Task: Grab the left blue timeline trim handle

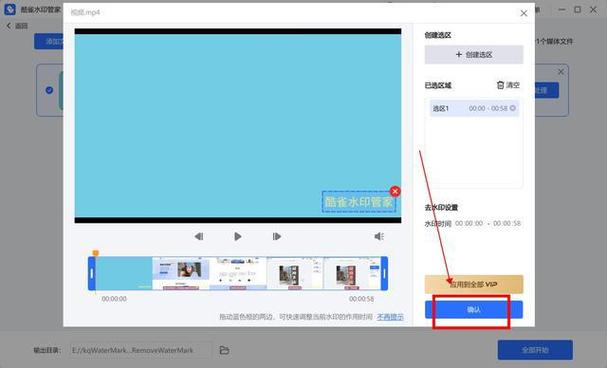Action: 92,274
